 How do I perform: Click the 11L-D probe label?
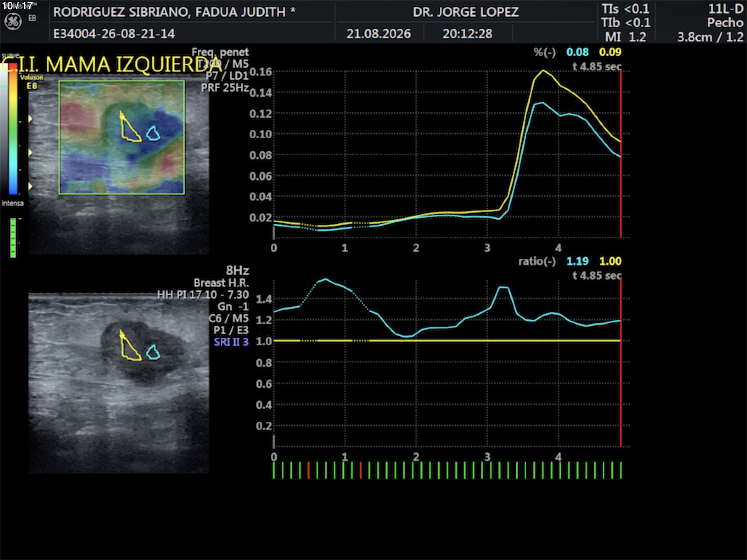725,9
